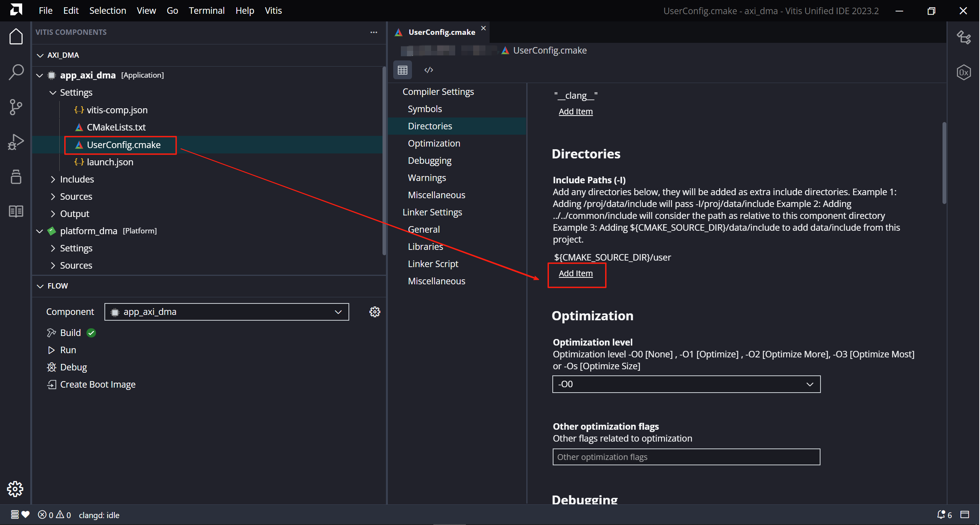The image size is (980, 525).
Task: Toggle the panel layout icon in status bar
Action: click(x=965, y=515)
